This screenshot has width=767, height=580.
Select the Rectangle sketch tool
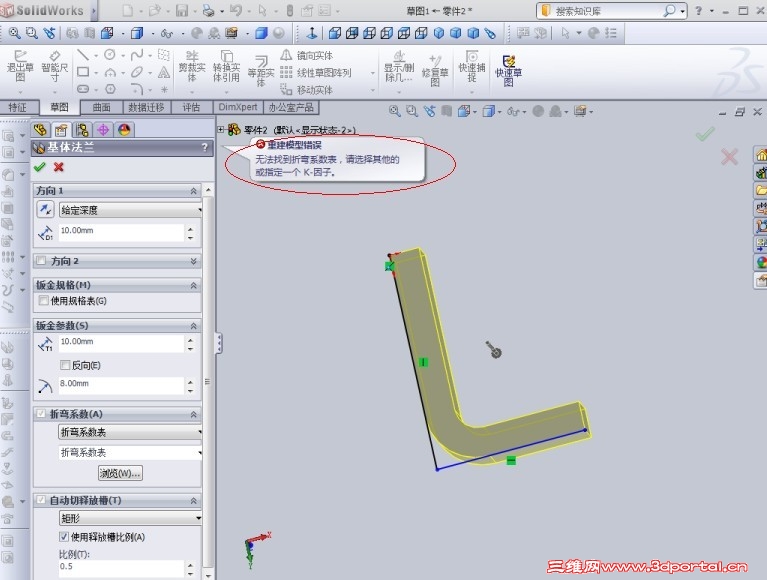[x=83, y=72]
